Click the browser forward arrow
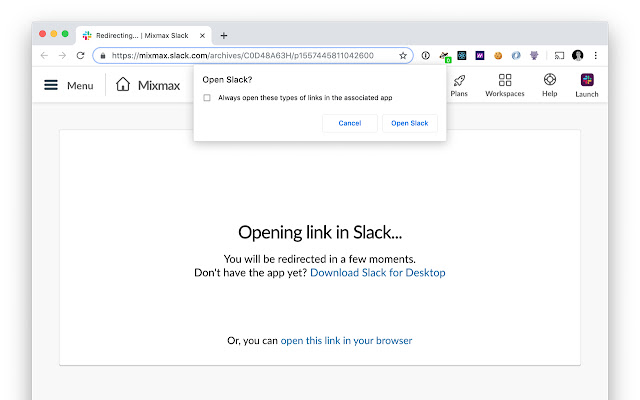This screenshot has height=400, width=640. pyautogui.click(x=62, y=56)
